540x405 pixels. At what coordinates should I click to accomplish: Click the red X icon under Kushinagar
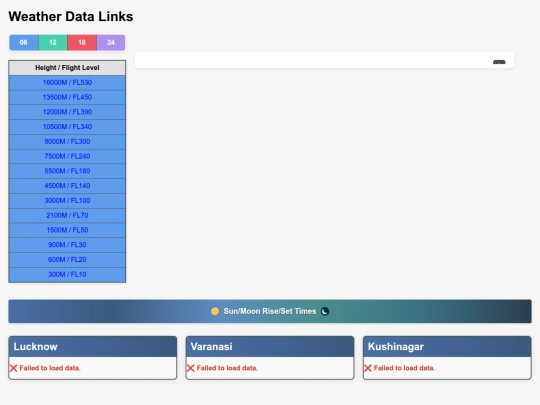[368, 368]
